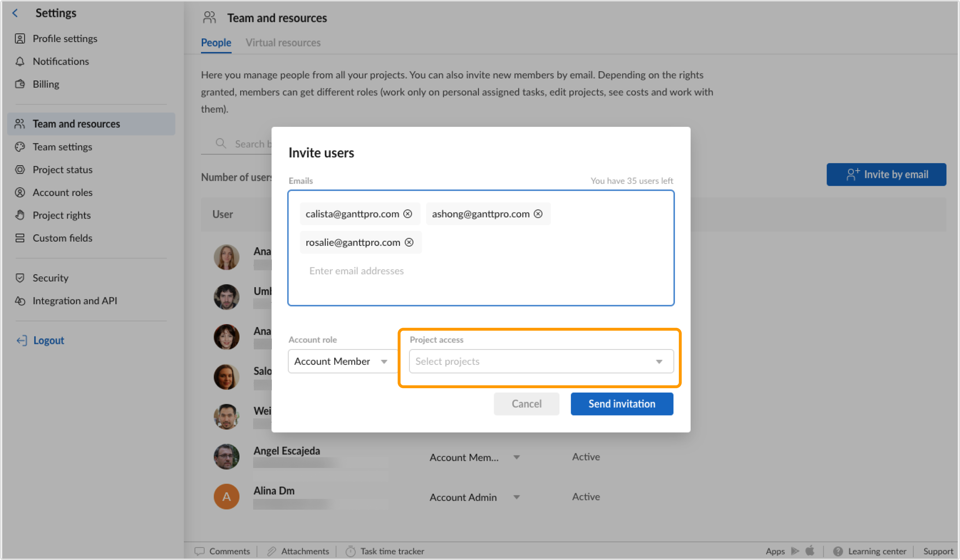Click the Integration and API icon
Screen dimensions: 960x560
pos(20,300)
